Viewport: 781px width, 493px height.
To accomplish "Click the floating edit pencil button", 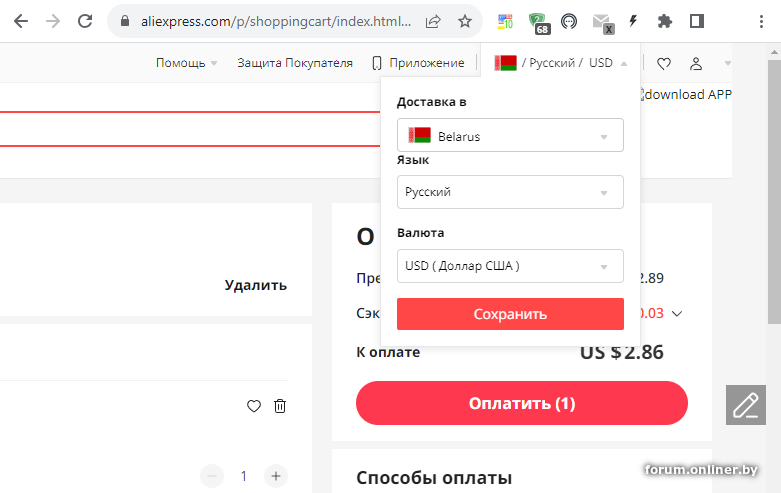I will click(745, 405).
